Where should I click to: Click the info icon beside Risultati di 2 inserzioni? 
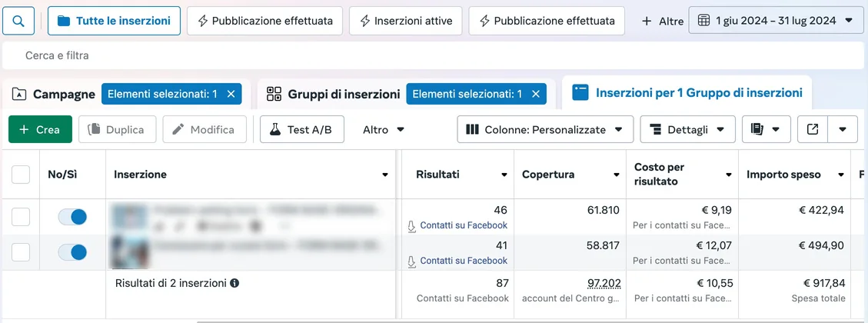pyautogui.click(x=234, y=283)
